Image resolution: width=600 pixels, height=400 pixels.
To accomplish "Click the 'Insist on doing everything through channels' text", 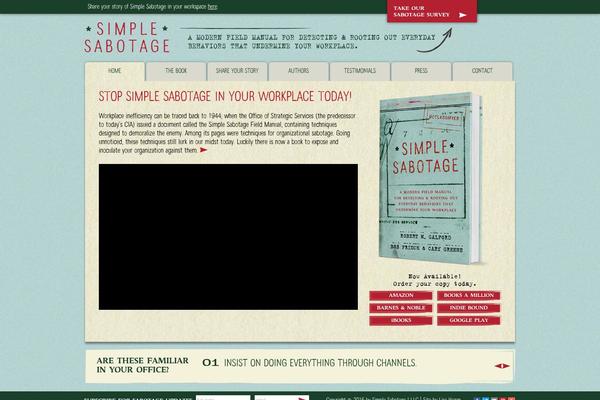I will tap(320, 363).
